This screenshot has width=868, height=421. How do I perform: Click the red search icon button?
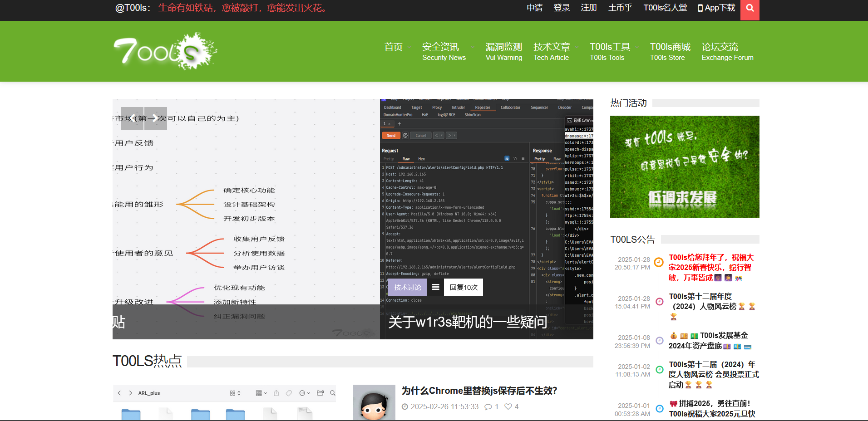pos(750,9)
